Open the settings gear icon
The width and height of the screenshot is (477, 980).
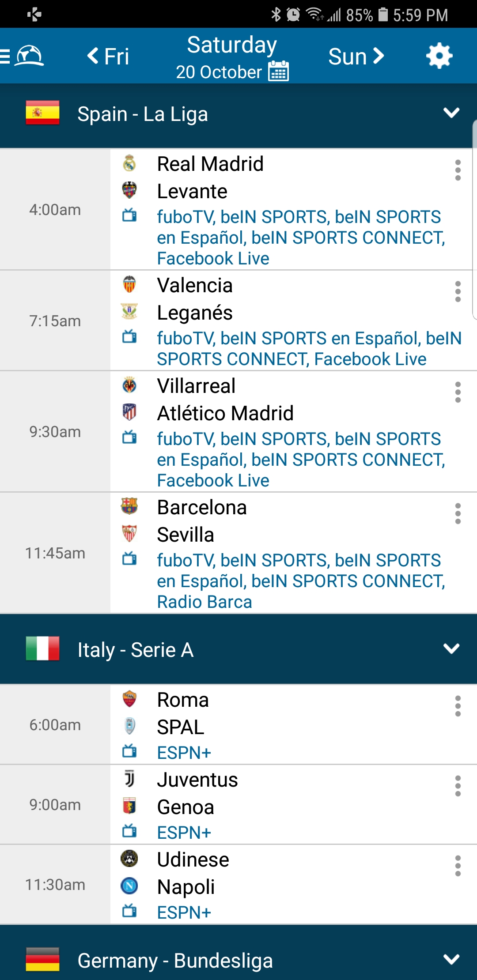point(439,56)
